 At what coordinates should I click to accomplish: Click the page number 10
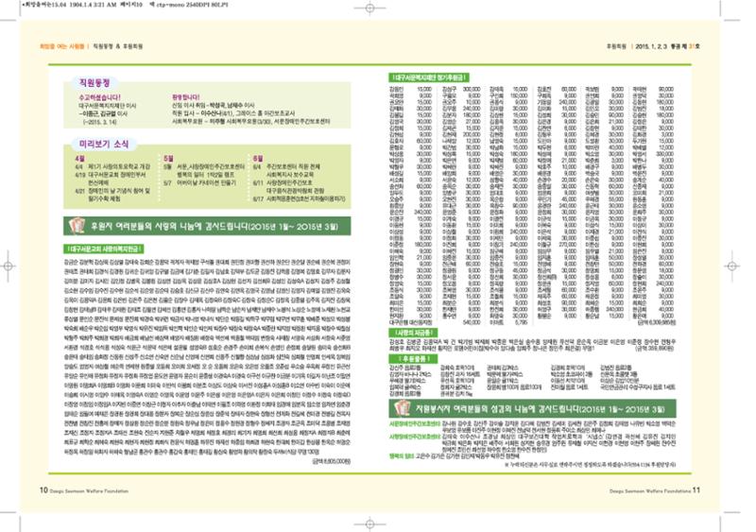coord(43,490)
